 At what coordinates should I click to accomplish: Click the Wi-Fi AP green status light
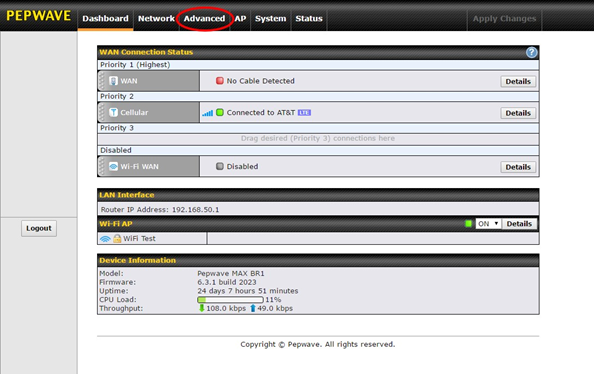pos(468,224)
